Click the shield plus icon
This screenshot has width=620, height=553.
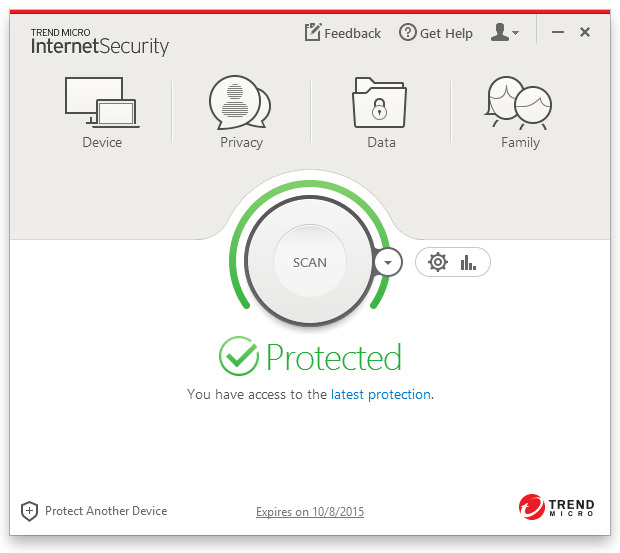pyautogui.click(x=30, y=511)
